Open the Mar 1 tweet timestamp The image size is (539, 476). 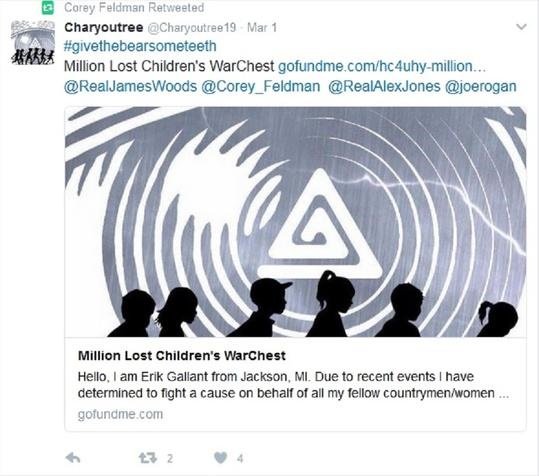pyautogui.click(x=262, y=27)
